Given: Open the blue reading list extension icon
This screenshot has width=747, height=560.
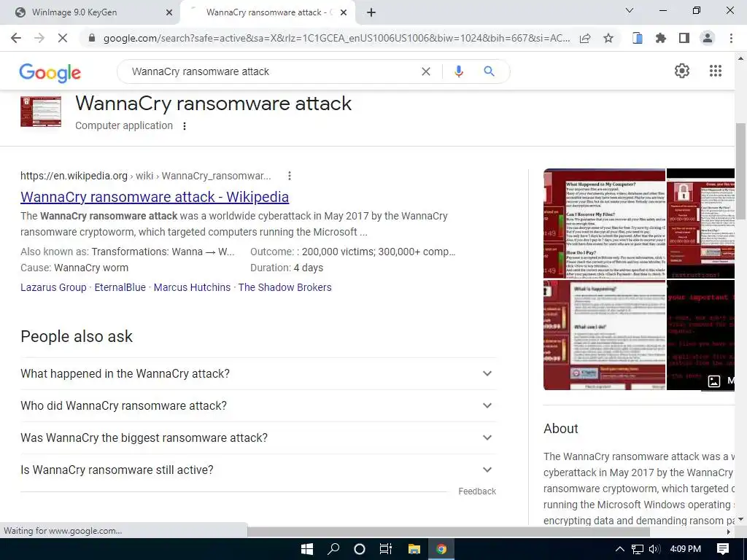Looking at the screenshot, I should [x=637, y=38].
